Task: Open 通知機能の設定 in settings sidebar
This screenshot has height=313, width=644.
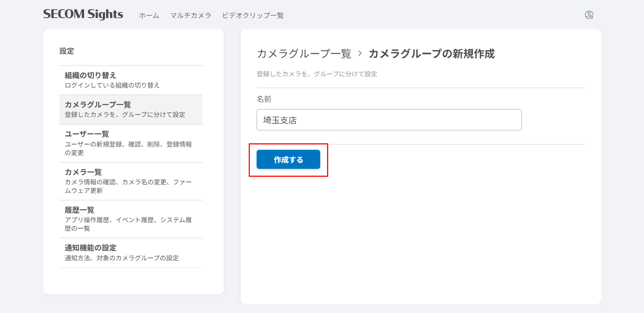Action: 131,253
